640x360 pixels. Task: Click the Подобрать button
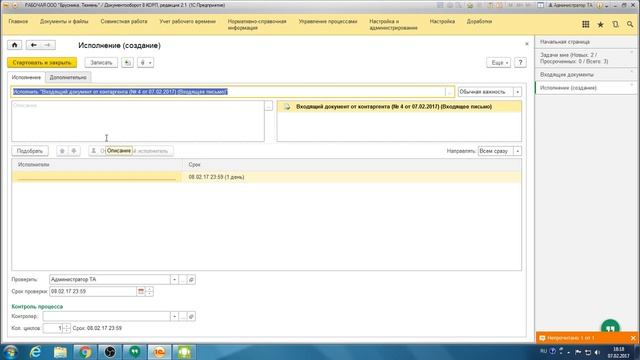(x=30, y=151)
